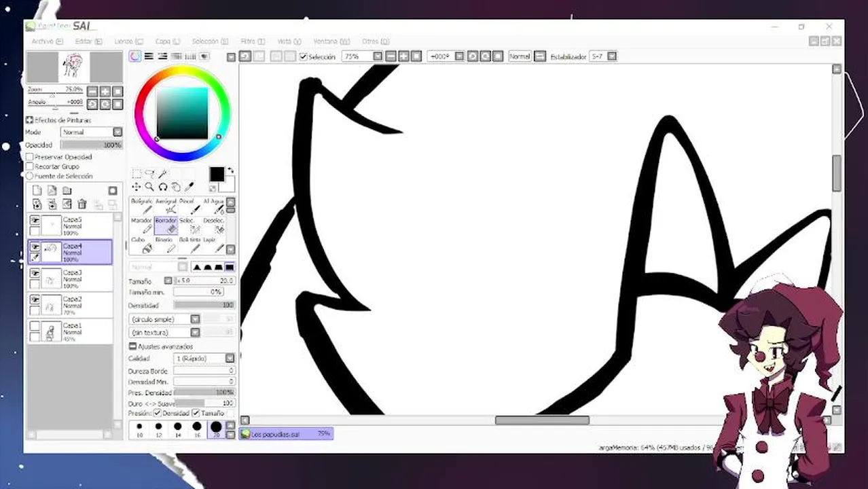
Task: Select the zoom magnifier tool
Action: 149,187
